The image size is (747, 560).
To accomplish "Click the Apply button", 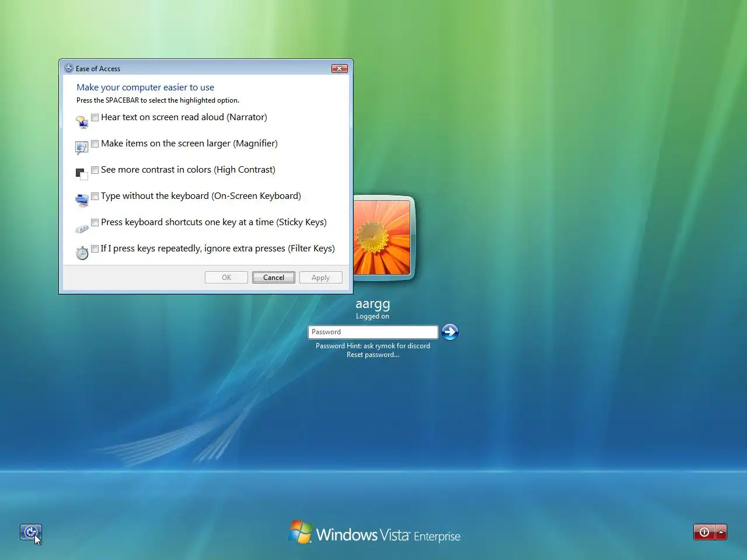I will [x=320, y=278].
